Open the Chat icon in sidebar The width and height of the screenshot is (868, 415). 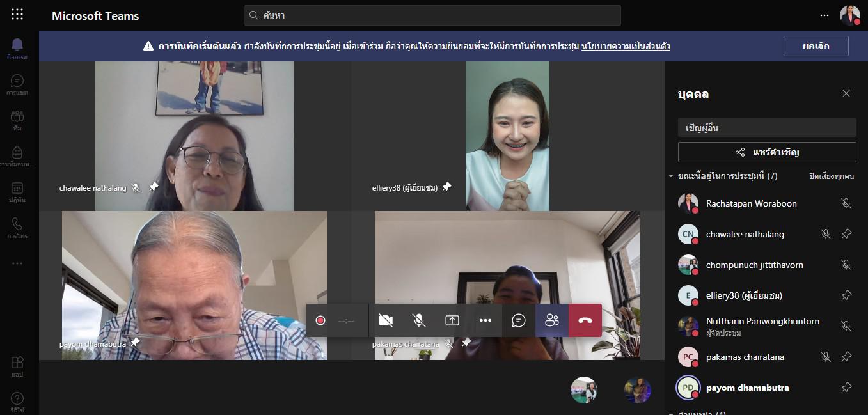(17, 83)
